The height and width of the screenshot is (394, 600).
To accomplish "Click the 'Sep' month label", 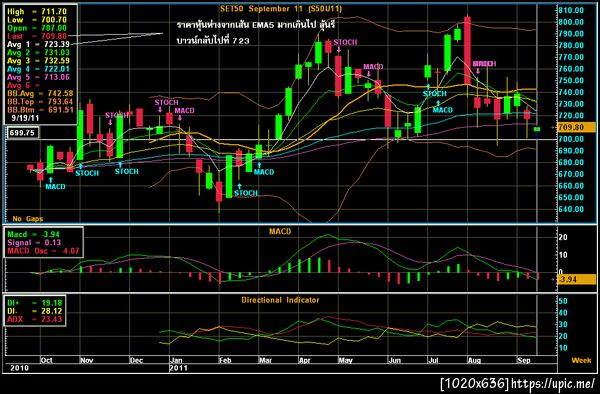I will tap(523, 360).
